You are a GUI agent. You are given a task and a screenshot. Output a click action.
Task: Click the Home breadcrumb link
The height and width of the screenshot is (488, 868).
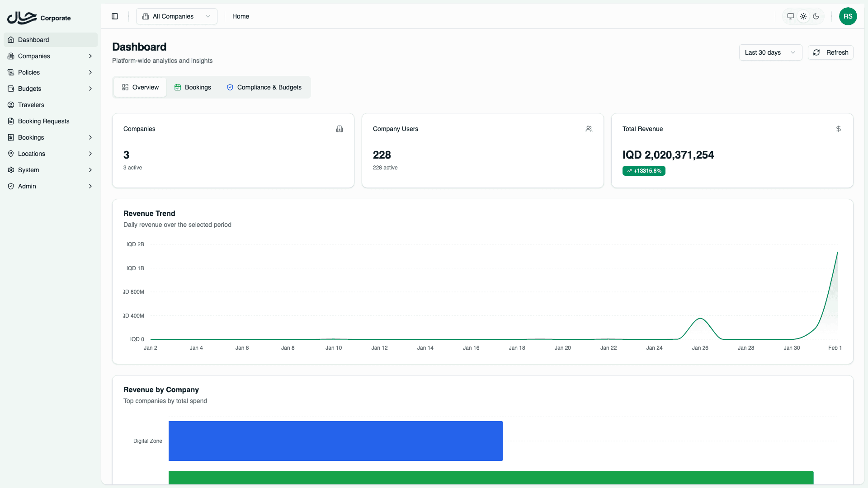[241, 16]
